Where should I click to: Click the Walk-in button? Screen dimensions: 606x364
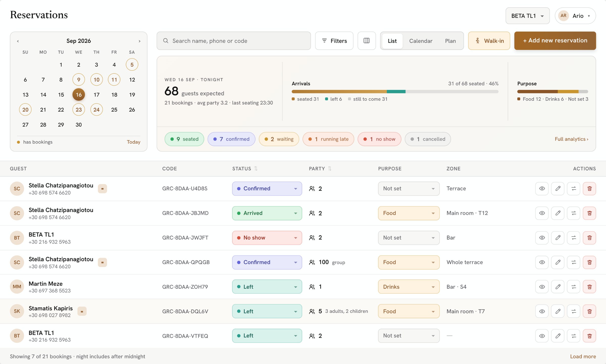pyautogui.click(x=489, y=41)
